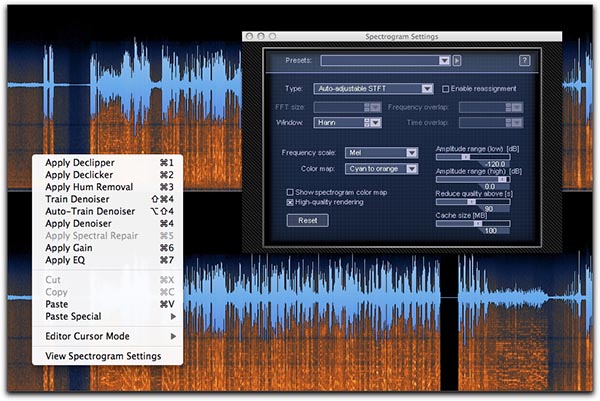
Task: Click the Amplitude range (high) slider
Action: (473, 179)
